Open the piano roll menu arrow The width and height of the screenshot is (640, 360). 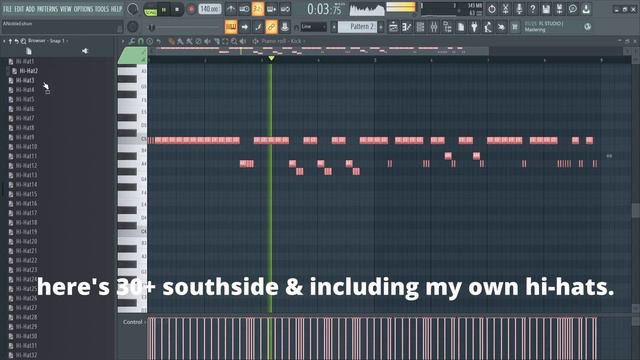pos(123,41)
